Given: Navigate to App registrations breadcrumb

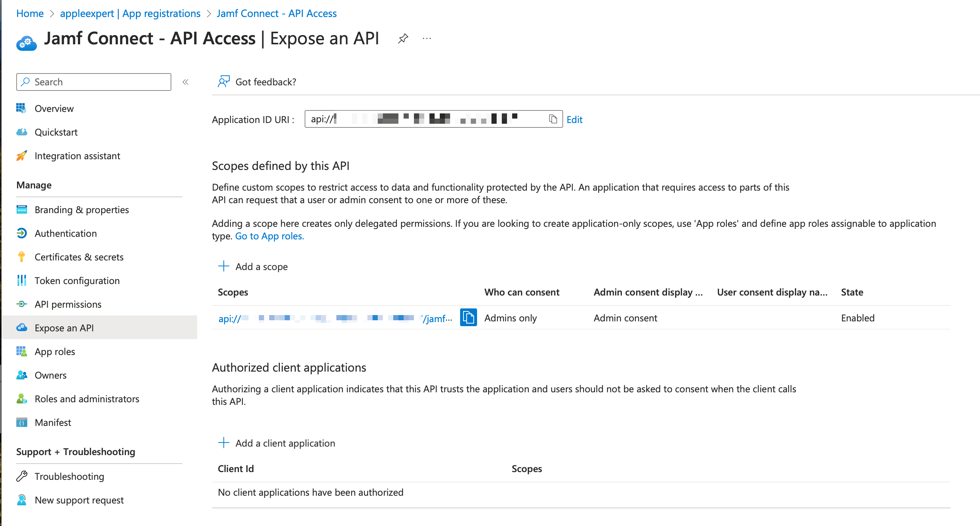Looking at the screenshot, I should (x=130, y=13).
